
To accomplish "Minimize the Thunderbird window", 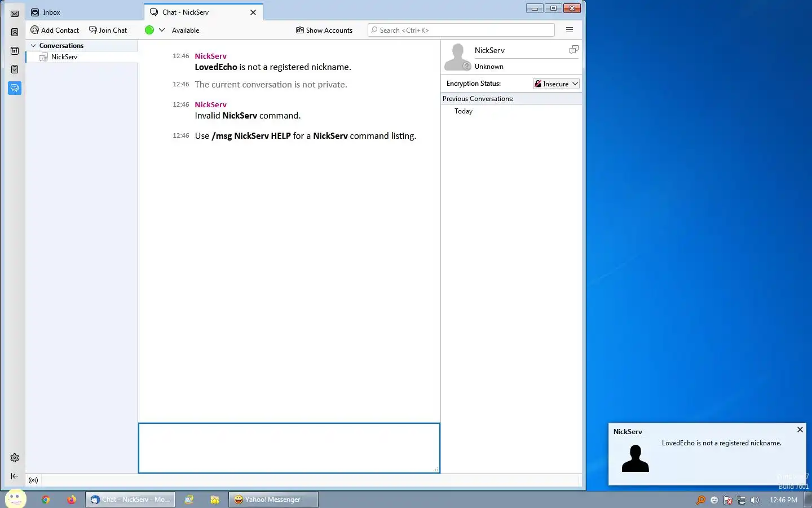I will (x=535, y=8).
